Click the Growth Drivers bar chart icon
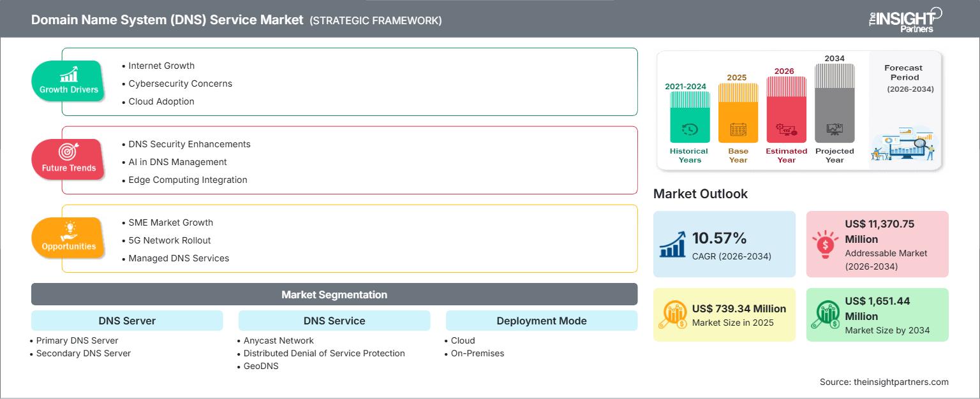The width and height of the screenshot is (980, 399). [69, 74]
